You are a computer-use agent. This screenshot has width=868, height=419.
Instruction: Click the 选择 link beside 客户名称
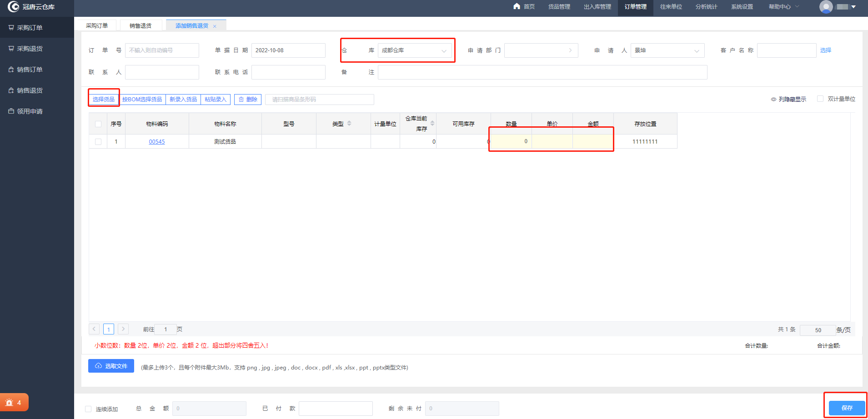pyautogui.click(x=826, y=50)
